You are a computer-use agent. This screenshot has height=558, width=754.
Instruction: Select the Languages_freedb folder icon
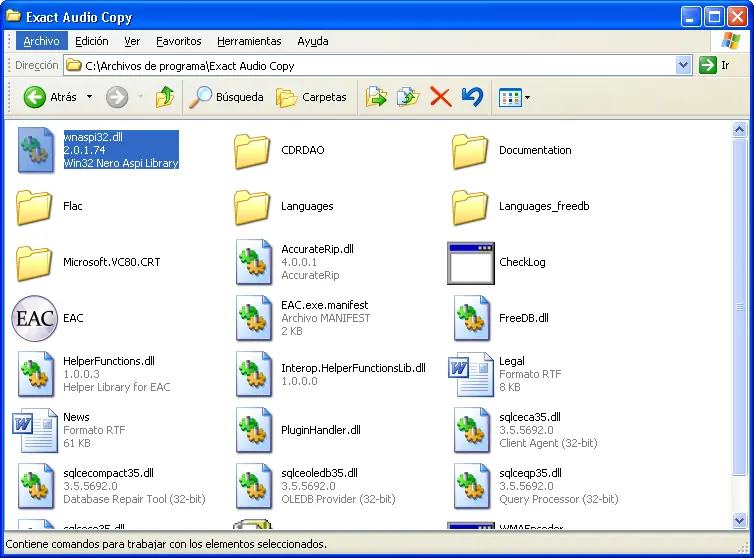coord(470,207)
